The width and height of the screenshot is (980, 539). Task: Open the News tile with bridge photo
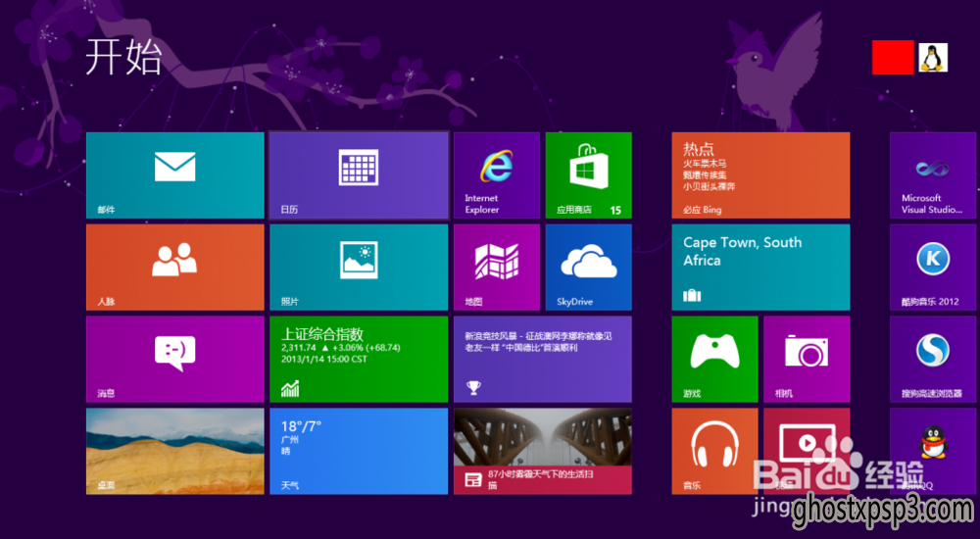[x=543, y=451]
